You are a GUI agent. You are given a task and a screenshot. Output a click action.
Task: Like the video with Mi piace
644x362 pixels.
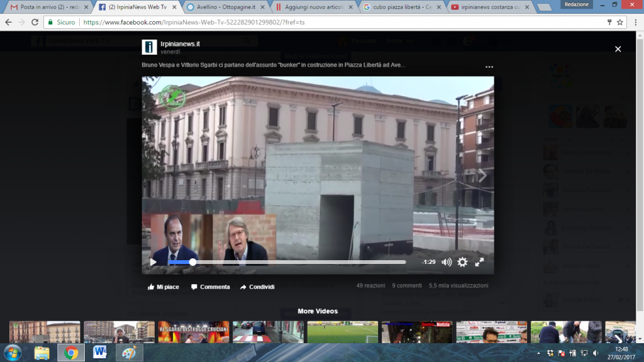coord(164,287)
